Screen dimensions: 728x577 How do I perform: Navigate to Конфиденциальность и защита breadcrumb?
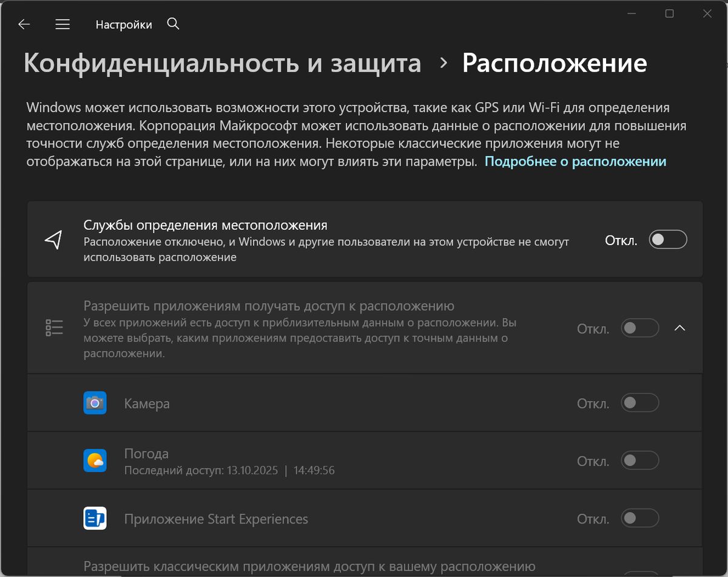point(222,62)
